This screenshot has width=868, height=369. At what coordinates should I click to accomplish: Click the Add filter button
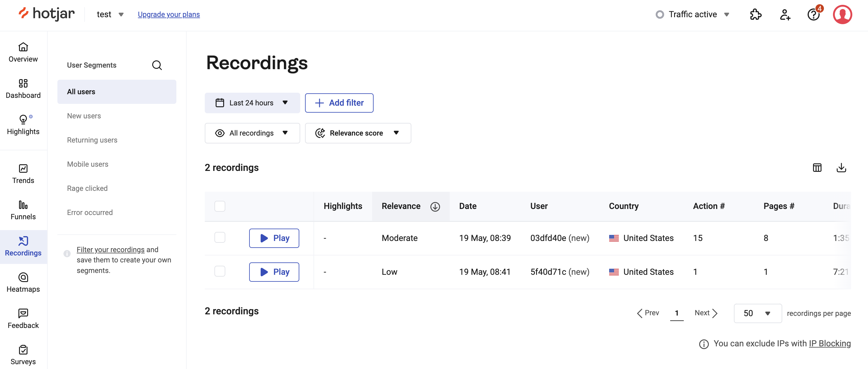coord(339,103)
